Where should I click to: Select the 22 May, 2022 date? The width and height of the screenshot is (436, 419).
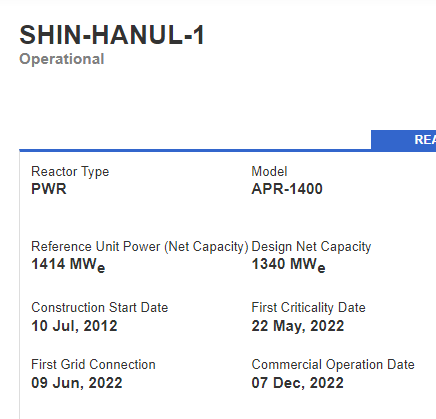[x=298, y=326]
